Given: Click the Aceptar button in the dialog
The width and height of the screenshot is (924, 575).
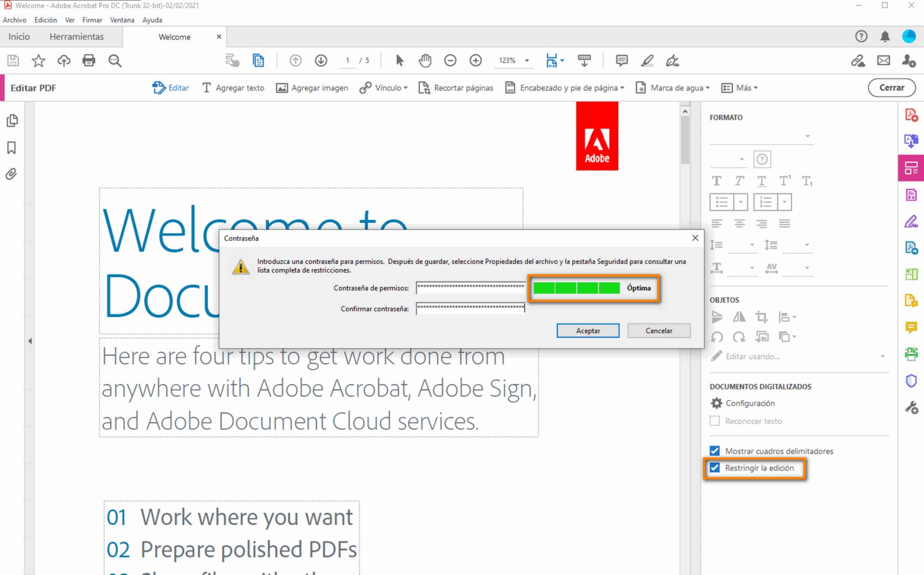Looking at the screenshot, I should [x=588, y=331].
